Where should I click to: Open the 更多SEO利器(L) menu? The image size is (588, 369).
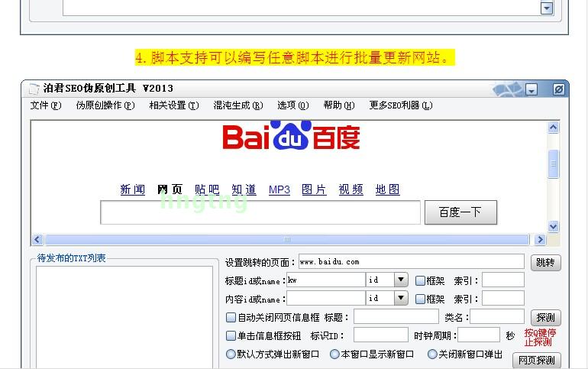pos(400,105)
